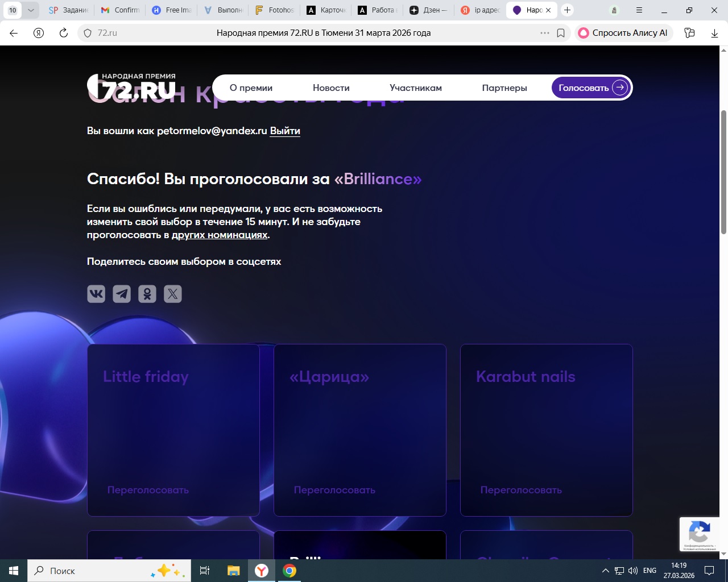Switch to the ip адрес tab
Screen dimensions: 728x582
click(x=481, y=10)
